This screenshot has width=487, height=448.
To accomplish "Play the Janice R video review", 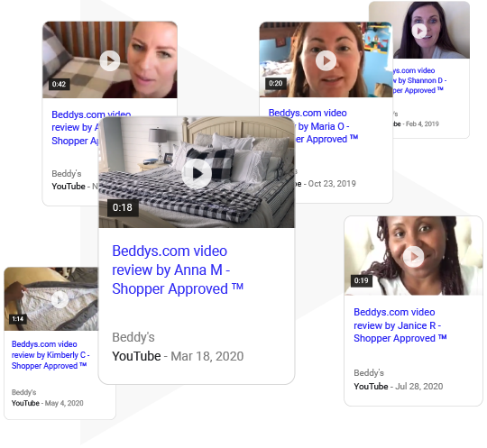I will (413, 256).
